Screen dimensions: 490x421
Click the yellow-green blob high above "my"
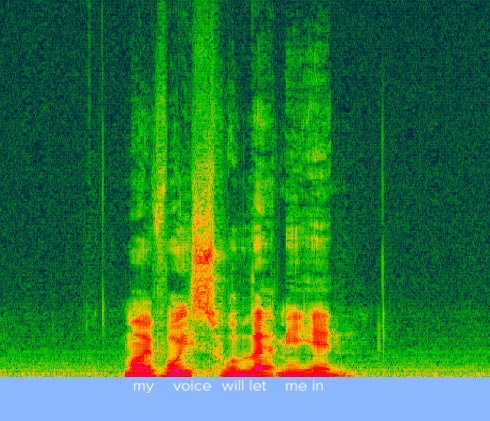[x=140, y=247]
